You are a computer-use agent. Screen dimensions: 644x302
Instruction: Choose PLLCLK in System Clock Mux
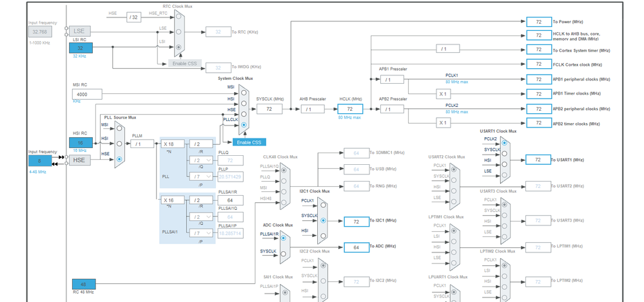244,124
